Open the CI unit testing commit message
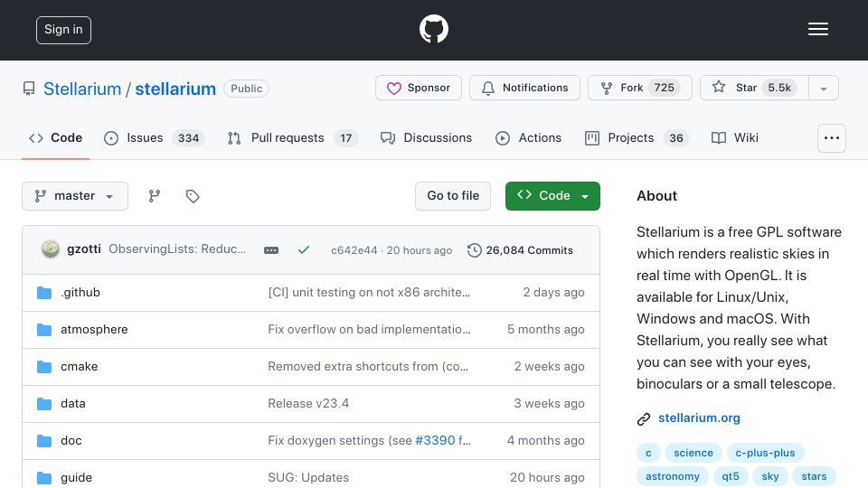 point(369,292)
